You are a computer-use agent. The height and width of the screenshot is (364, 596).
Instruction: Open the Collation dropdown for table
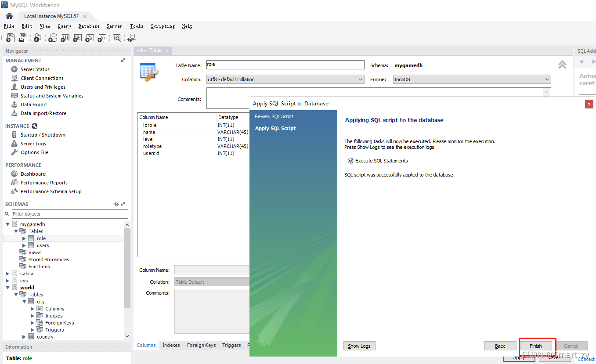(x=285, y=79)
